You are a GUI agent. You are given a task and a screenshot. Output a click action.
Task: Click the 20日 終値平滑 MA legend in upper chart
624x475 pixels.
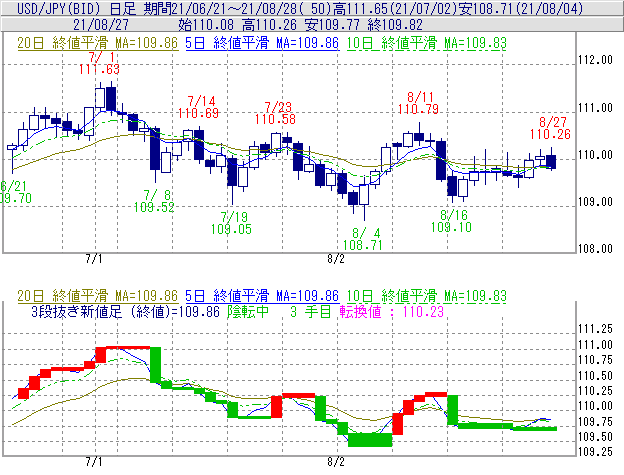(97, 43)
